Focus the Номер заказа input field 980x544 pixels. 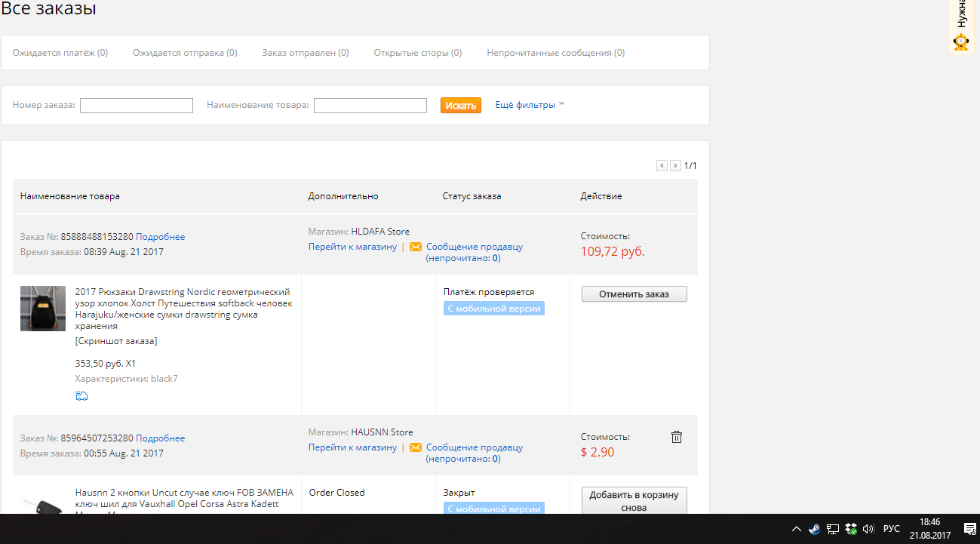click(137, 106)
